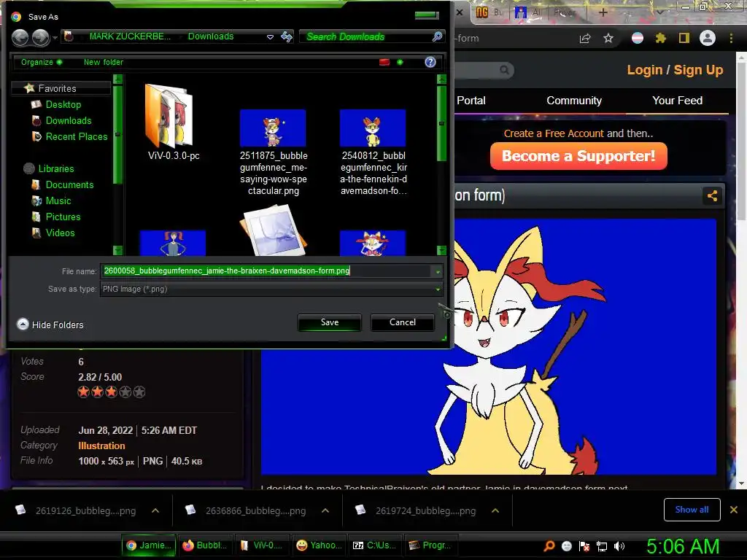The width and height of the screenshot is (747, 560).
Task: Open the Portal tab on Newgrounds
Action: [x=471, y=101]
